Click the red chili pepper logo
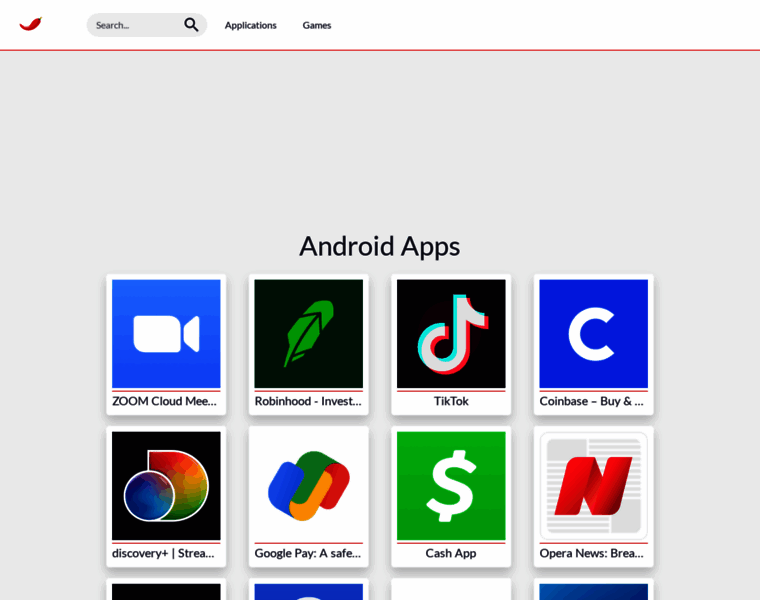Image resolution: width=760 pixels, height=600 pixels. coord(31,24)
